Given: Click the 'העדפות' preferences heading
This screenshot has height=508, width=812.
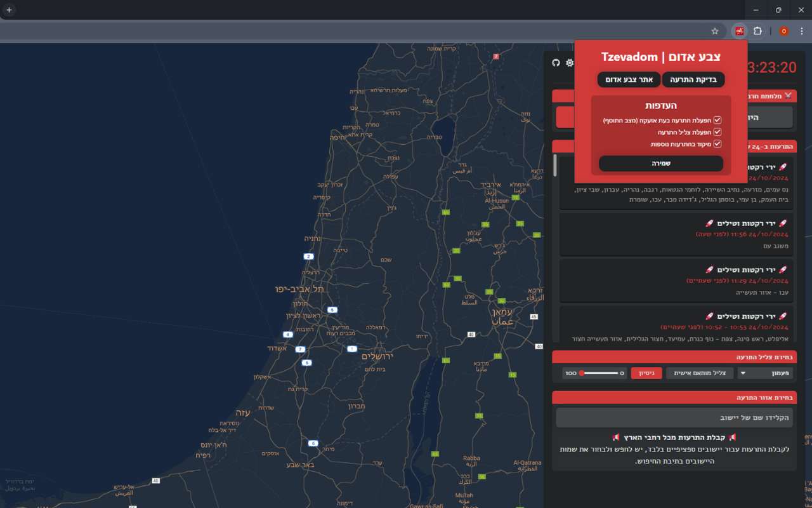Looking at the screenshot, I should coord(661,105).
